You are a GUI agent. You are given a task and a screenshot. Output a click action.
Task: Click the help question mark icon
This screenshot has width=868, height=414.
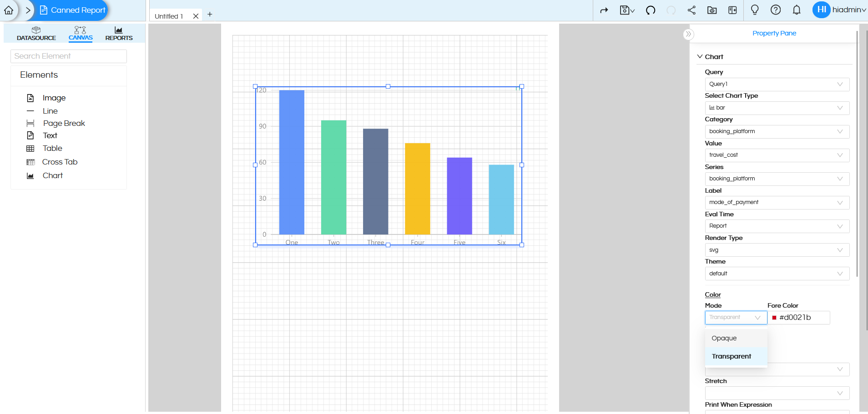776,10
